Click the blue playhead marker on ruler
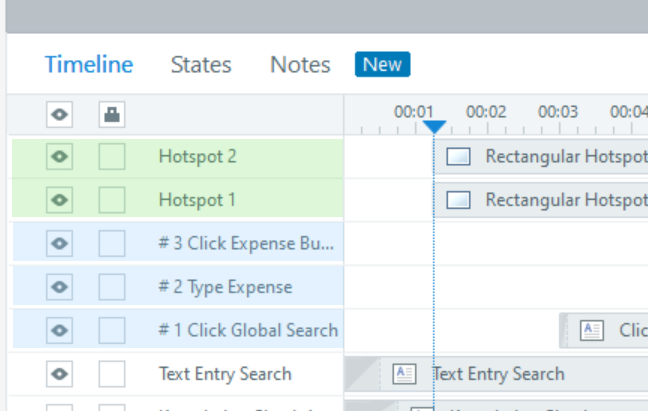 pyautogui.click(x=434, y=127)
